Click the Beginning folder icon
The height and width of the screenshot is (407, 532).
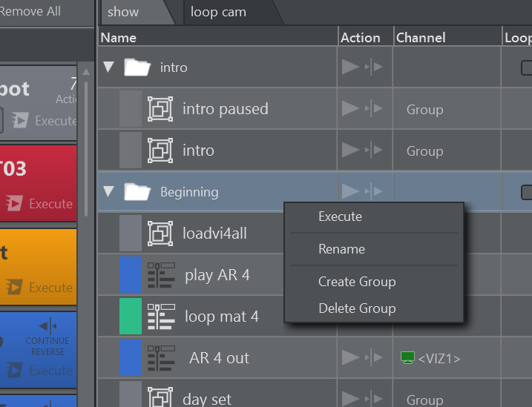pyautogui.click(x=137, y=192)
